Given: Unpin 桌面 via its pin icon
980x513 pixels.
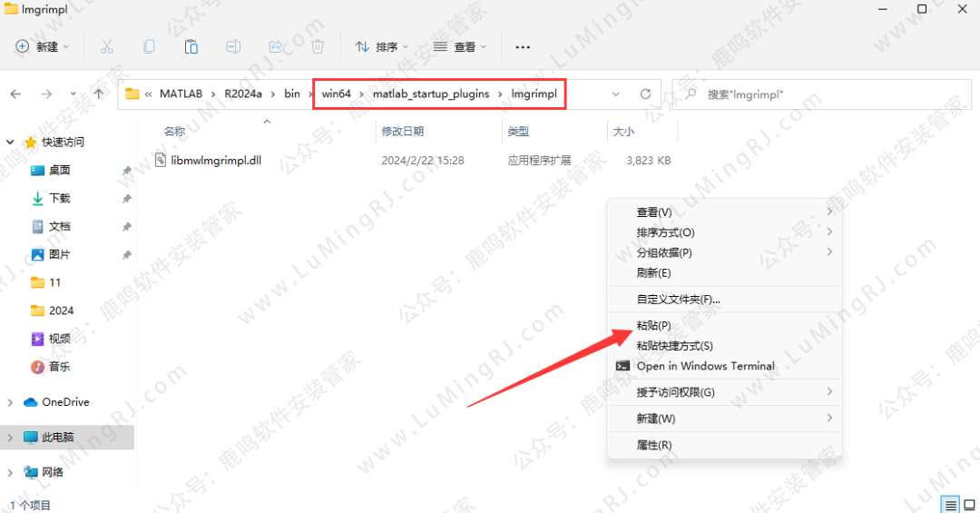Looking at the screenshot, I should pyautogui.click(x=126, y=171).
